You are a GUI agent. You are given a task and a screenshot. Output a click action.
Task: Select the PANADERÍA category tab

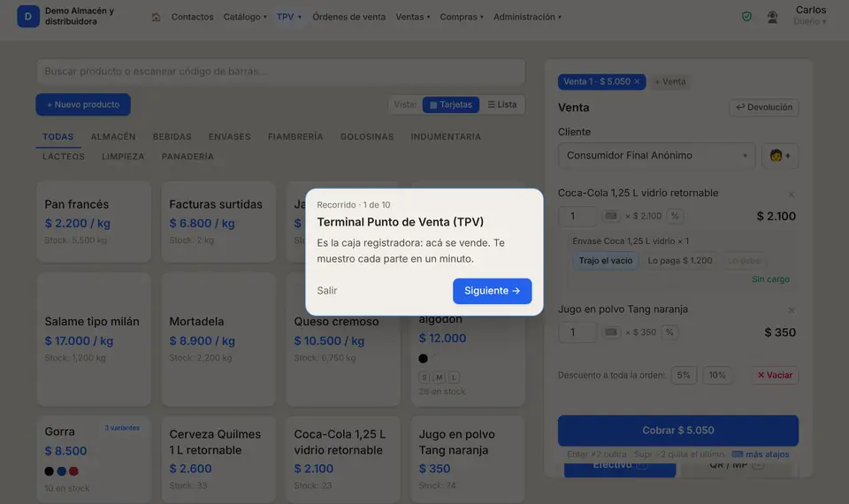(187, 157)
